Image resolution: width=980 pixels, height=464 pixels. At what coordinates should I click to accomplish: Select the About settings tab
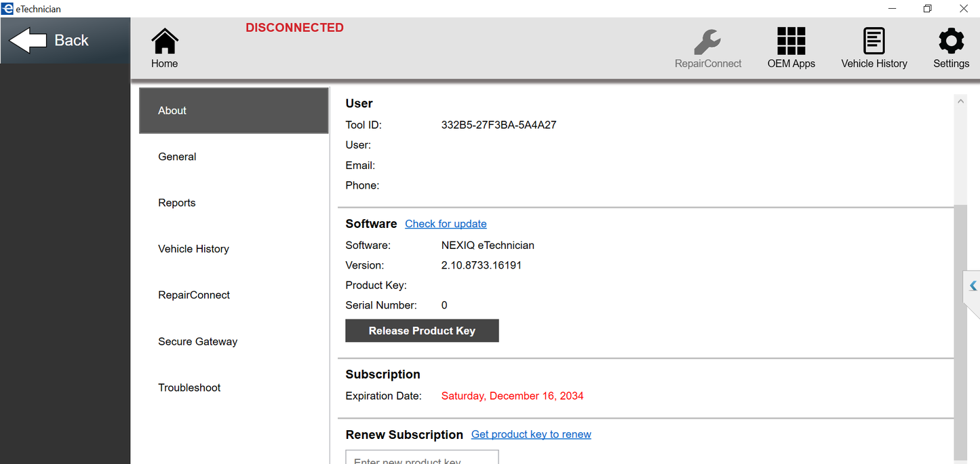234,111
